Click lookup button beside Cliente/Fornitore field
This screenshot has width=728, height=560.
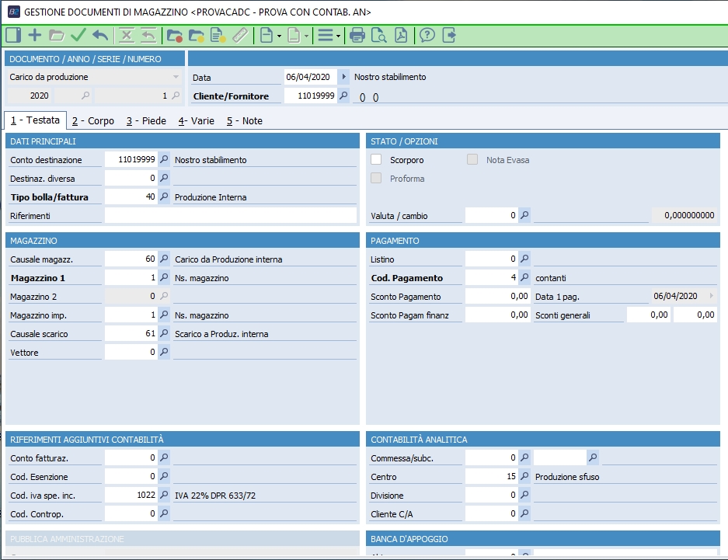[344, 96]
